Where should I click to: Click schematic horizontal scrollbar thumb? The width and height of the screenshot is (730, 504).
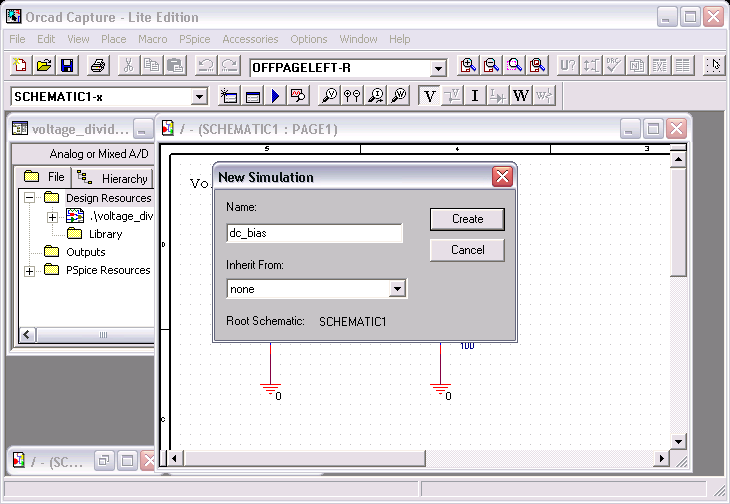(304, 458)
